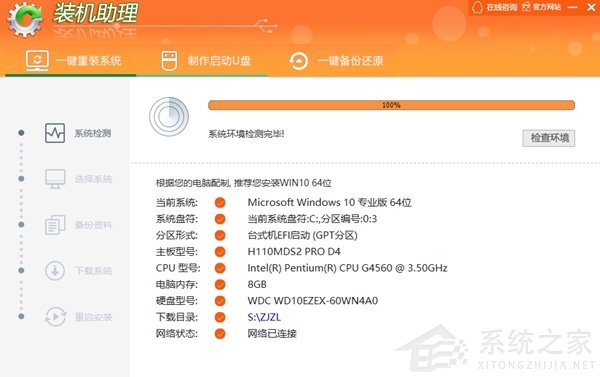The height and width of the screenshot is (377, 600).
Task: Minimize the 装机助理 window
Action: click(572, 7)
